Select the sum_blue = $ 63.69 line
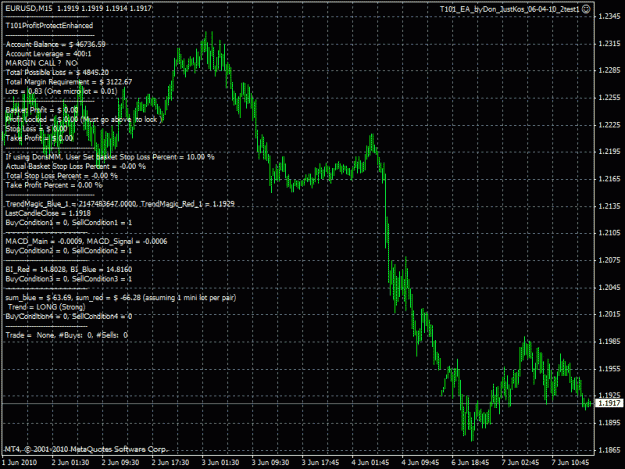This screenshot has height=469, width=625. [121, 298]
